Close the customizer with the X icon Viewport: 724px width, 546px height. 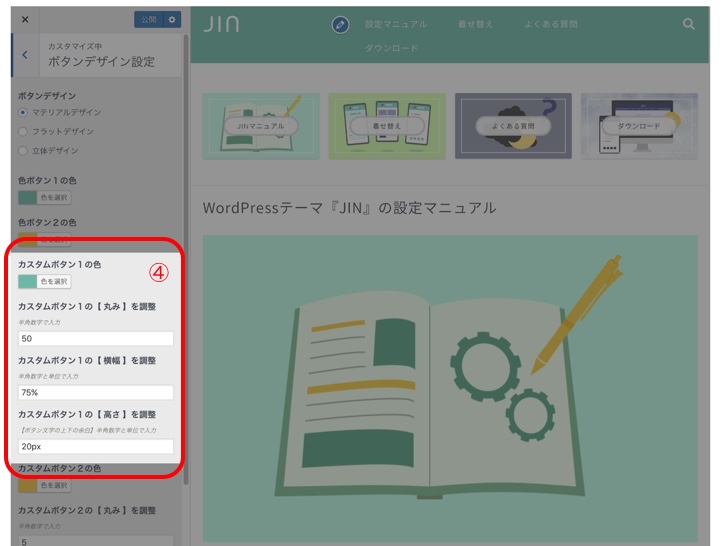pos(25,19)
